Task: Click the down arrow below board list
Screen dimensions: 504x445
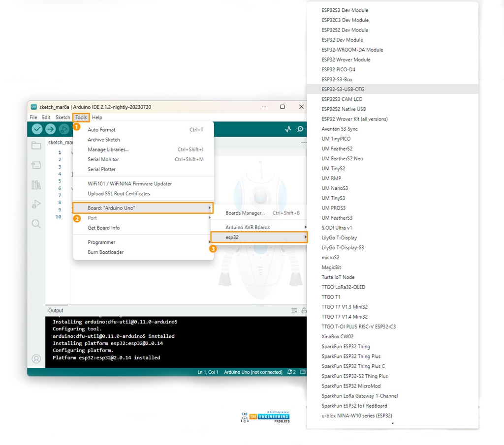Action: [x=392, y=423]
